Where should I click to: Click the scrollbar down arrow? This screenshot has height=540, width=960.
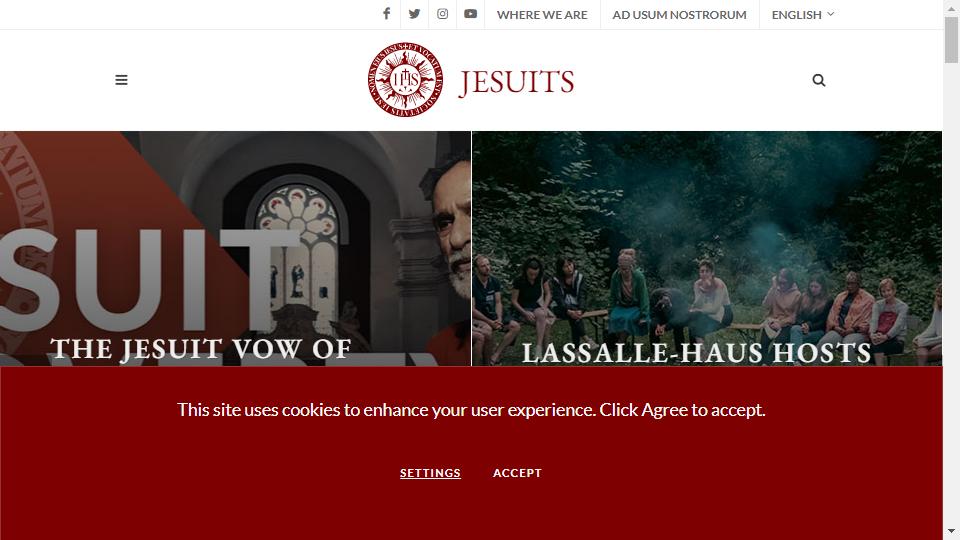[x=951, y=531]
